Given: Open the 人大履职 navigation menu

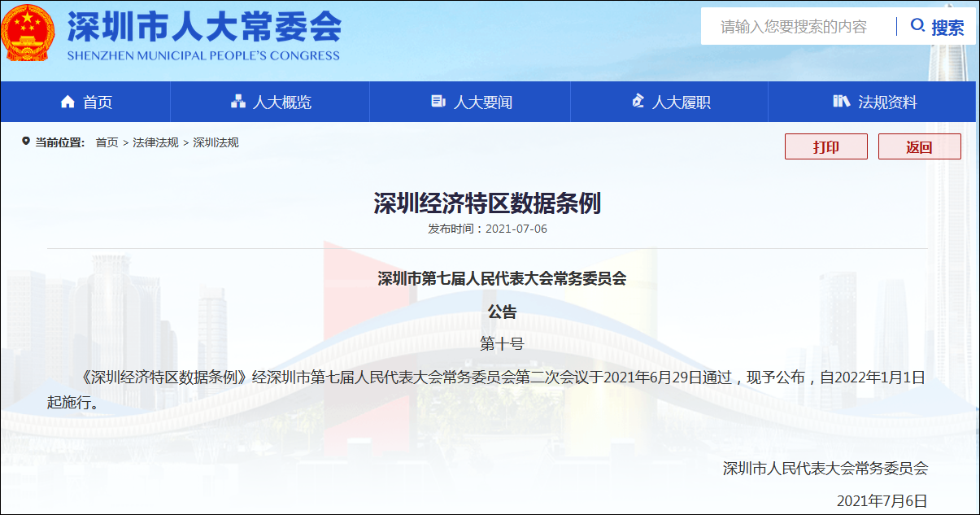Looking at the screenshot, I should pyautogui.click(x=669, y=102).
